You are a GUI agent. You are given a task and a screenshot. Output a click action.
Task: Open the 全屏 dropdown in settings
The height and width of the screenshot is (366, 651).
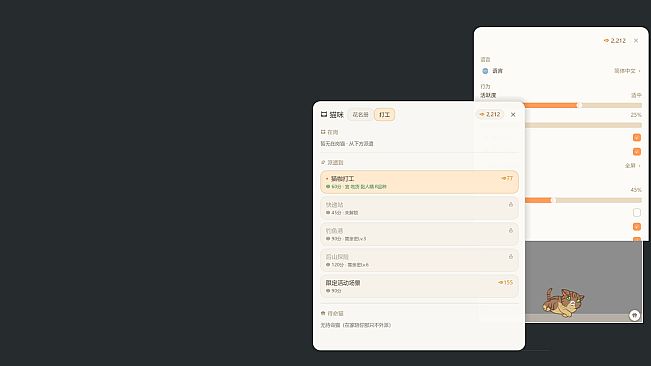pos(632,166)
